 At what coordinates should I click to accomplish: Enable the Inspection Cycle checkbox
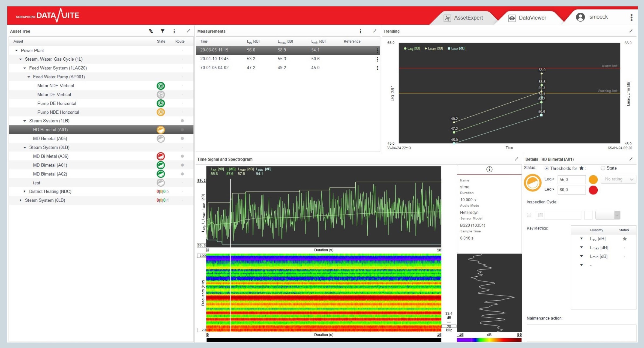coord(529,215)
